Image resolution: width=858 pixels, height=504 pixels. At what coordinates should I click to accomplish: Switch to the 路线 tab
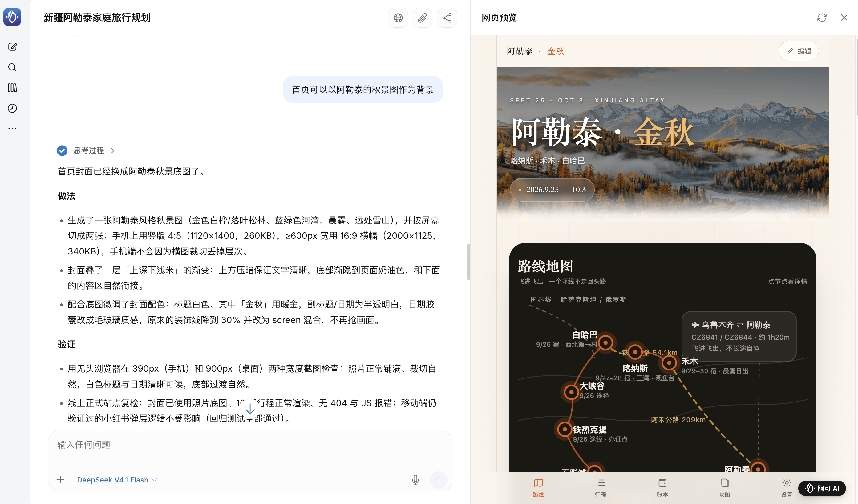pyautogui.click(x=538, y=488)
